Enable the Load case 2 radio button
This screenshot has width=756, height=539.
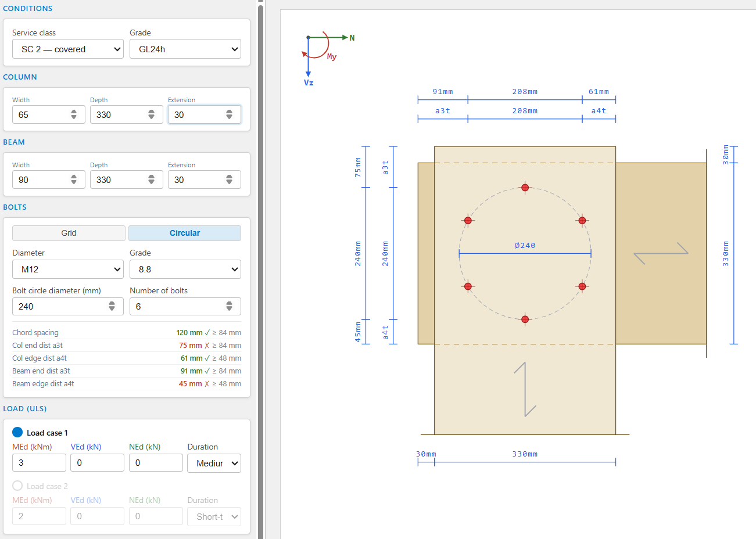17,486
